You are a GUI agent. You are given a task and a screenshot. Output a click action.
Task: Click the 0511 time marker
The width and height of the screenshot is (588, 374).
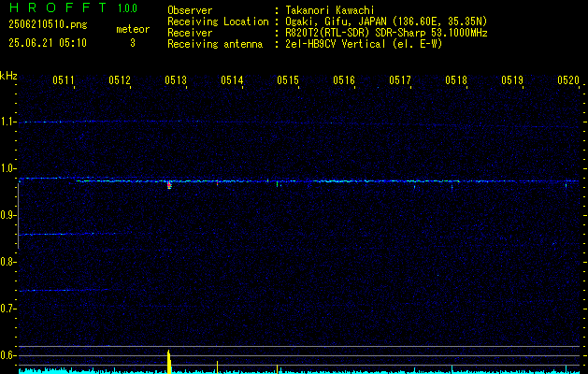(x=63, y=79)
